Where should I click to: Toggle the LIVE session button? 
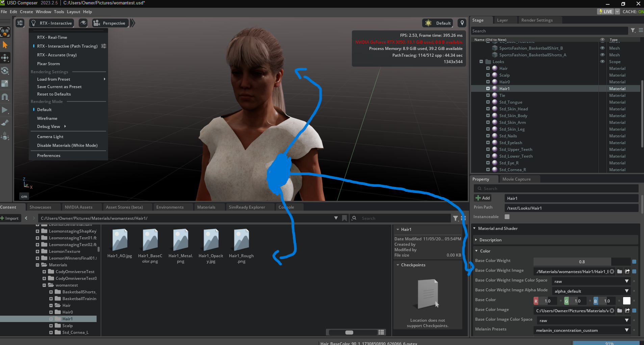point(606,11)
